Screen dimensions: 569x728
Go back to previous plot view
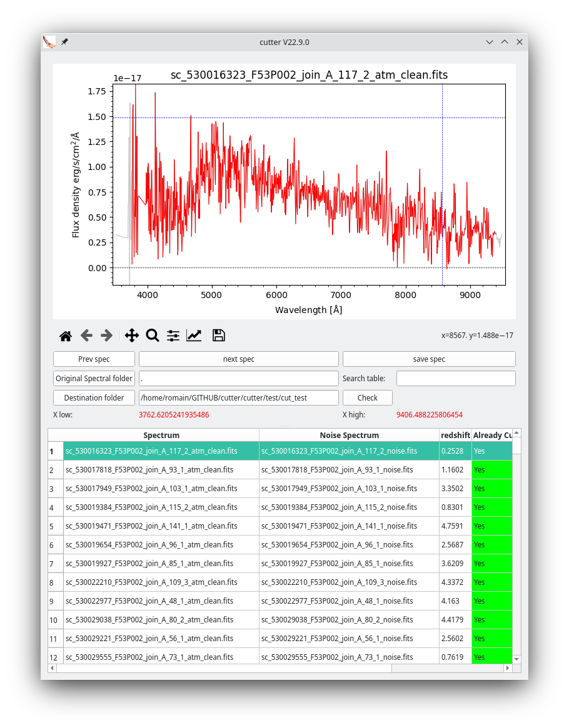(86, 336)
